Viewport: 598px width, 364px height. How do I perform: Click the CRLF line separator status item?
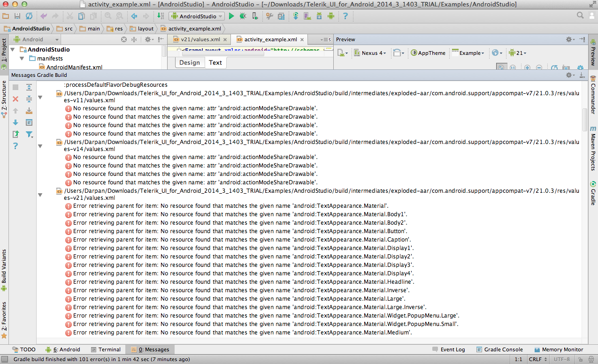click(x=538, y=359)
